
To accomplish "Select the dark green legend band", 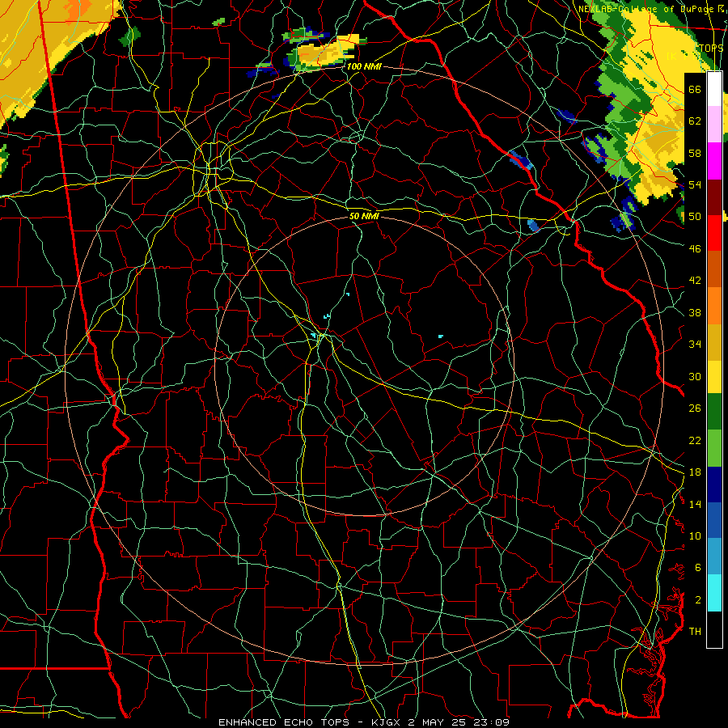I will tap(714, 411).
